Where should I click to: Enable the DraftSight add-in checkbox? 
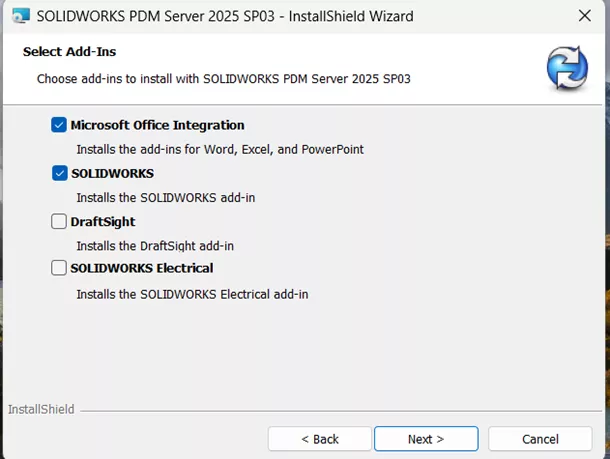[x=59, y=222]
